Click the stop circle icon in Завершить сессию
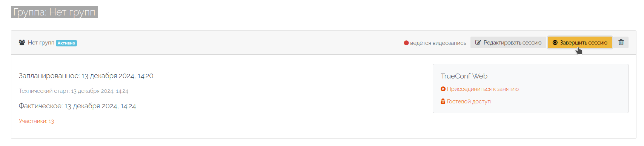Image resolution: width=644 pixels, height=146 pixels. point(555,43)
